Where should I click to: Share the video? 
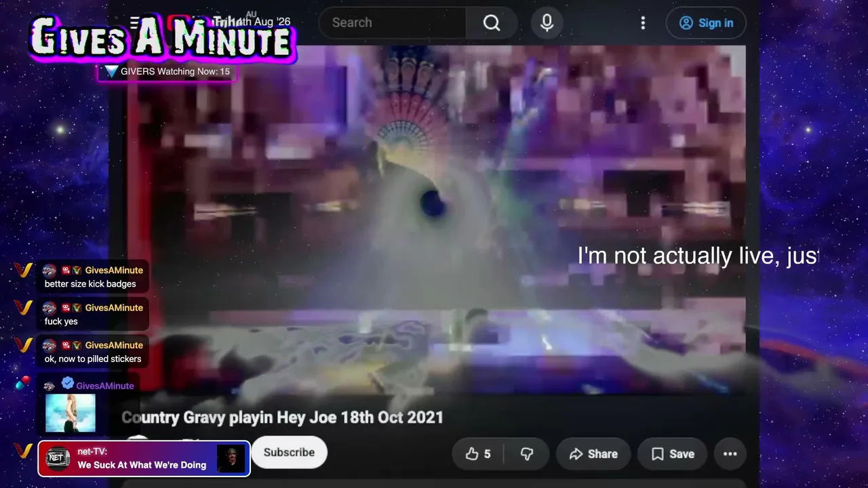pos(593,454)
